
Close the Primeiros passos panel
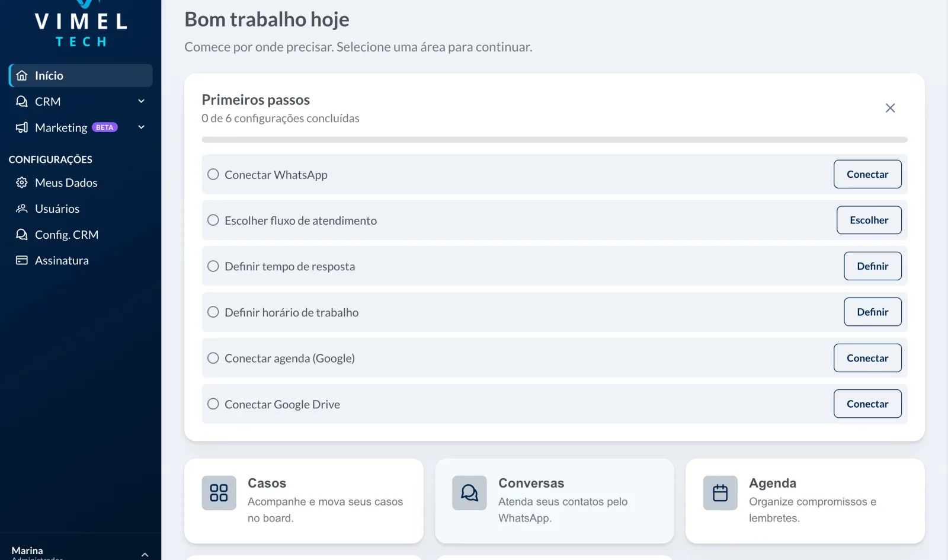[x=890, y=108]
